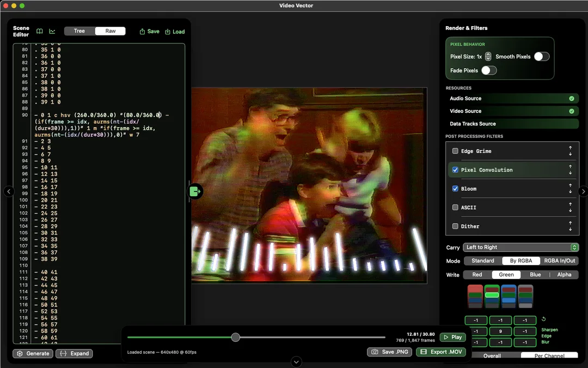
Task: Switch Scene Editor to Raw view
Action: click(110, 31)
